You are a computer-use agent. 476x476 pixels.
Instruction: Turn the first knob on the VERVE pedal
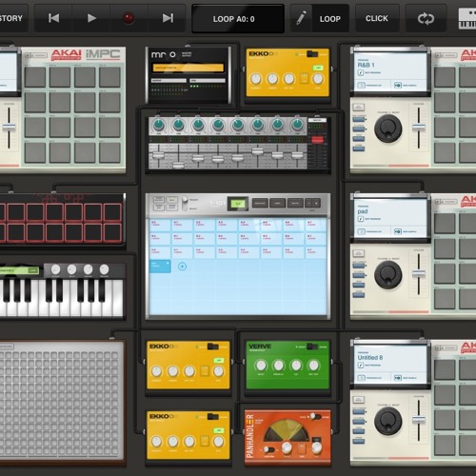click(261, 366)
